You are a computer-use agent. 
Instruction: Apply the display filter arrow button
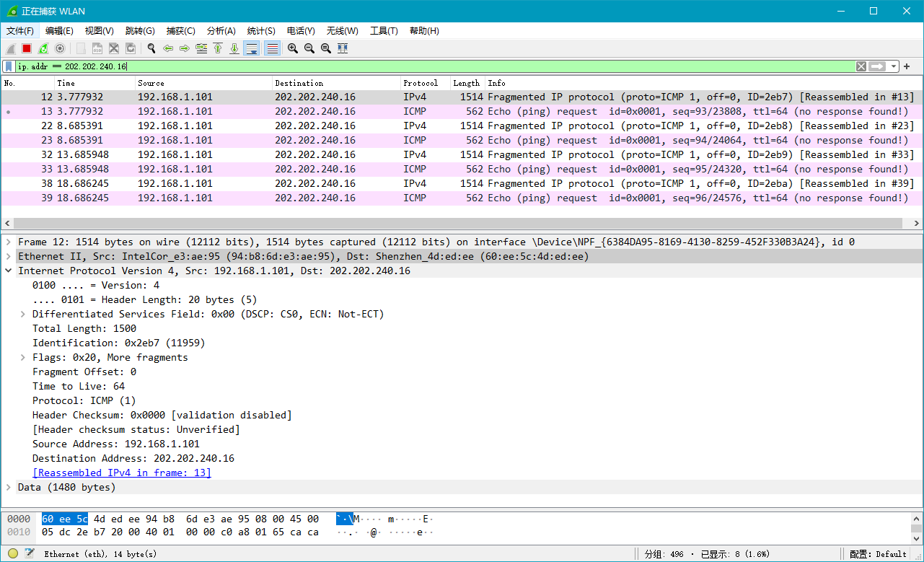coord(877,66)
